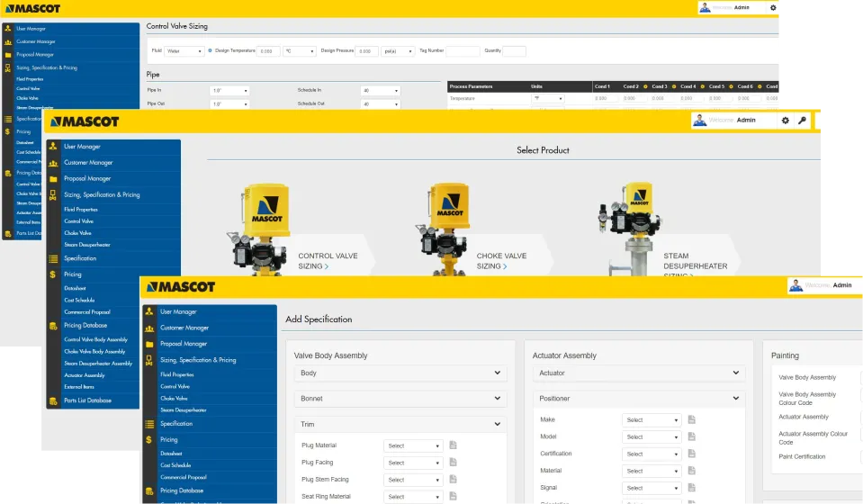Screen dimensions: 863x504
Task: Click Pricing Database icon in Select Product window
Action: 53,326
